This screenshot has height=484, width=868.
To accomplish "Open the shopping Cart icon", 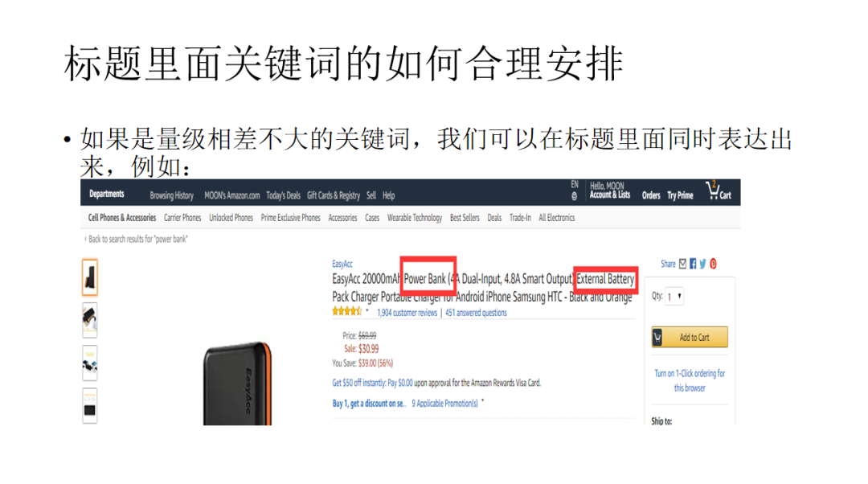I will coord(718,191).
